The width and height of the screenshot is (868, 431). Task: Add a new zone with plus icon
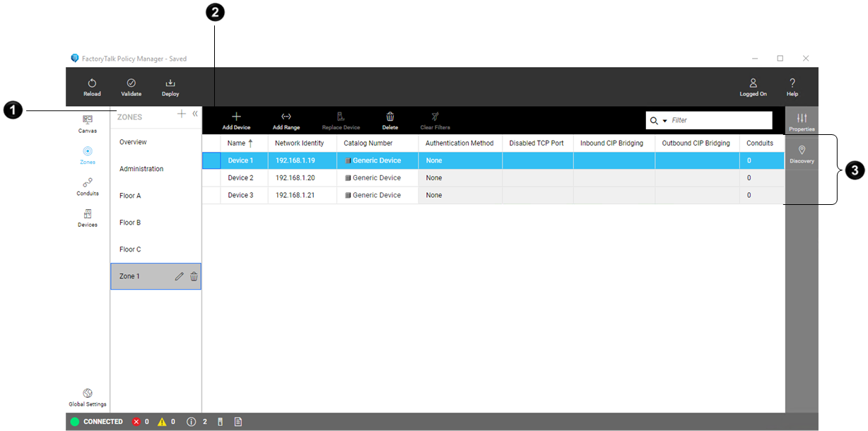182,114
